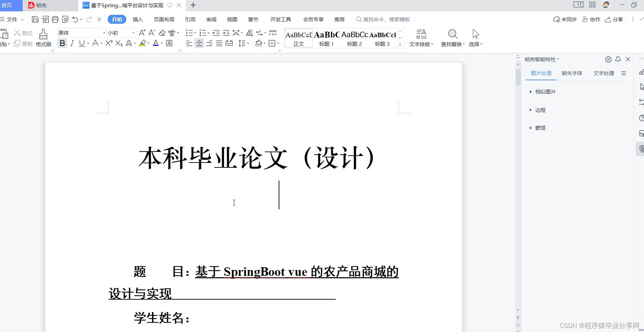
Task: Click the show ruler tab-stops icon
Action: pos(273,33)
